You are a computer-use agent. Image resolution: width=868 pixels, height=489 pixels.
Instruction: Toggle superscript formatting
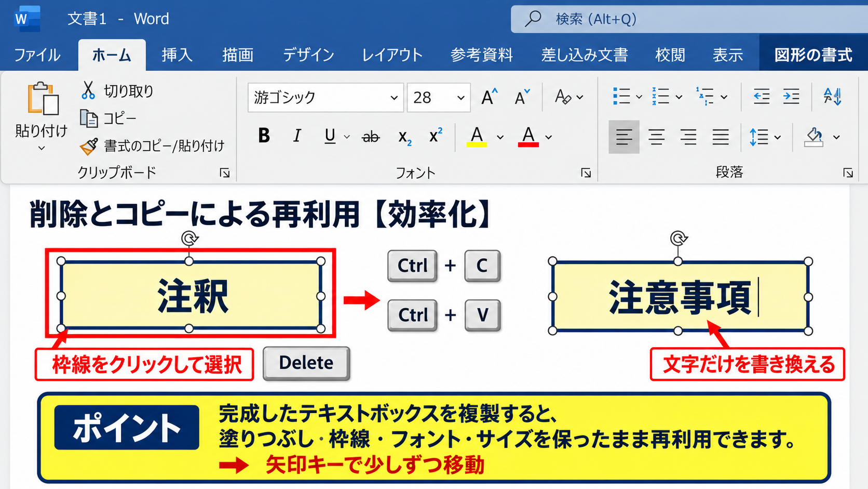(436, 135)
